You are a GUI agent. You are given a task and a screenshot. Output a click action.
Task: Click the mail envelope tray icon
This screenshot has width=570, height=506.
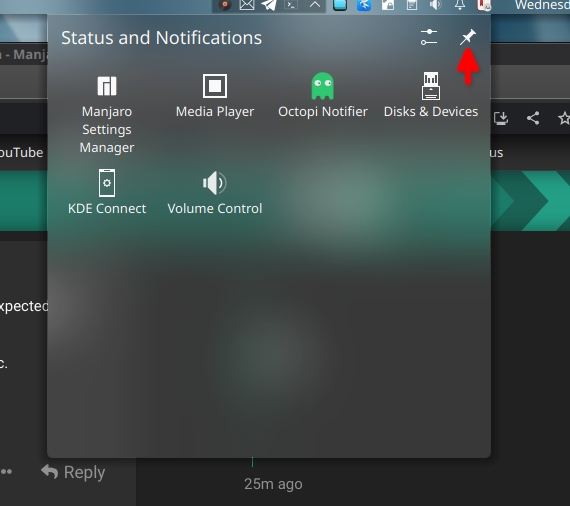(247, 5)
